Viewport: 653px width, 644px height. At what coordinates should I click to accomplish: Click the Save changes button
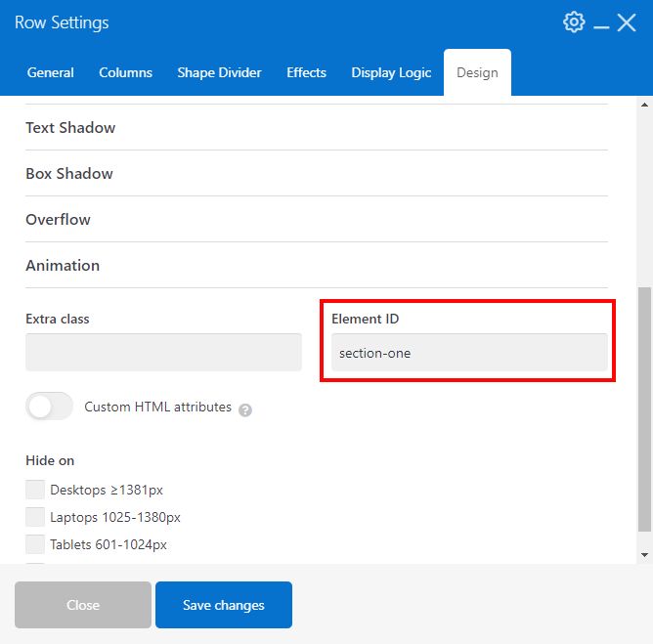click(x=224, y=605)
